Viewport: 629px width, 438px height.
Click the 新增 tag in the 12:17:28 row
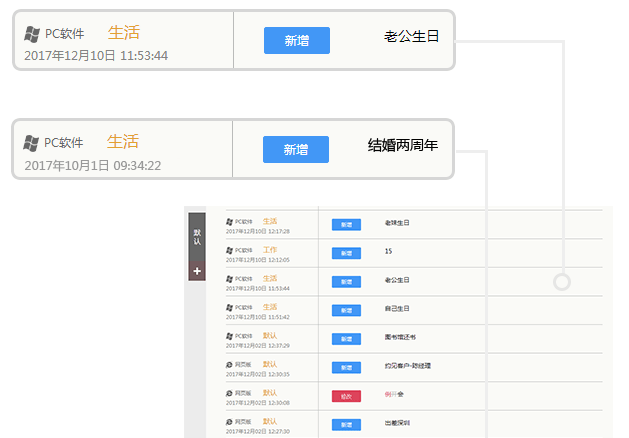click(x=346, y=225)
